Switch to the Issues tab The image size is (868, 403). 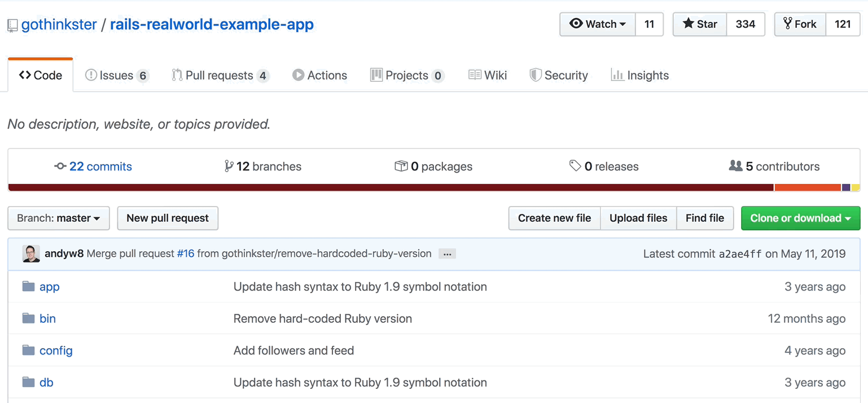116,75
